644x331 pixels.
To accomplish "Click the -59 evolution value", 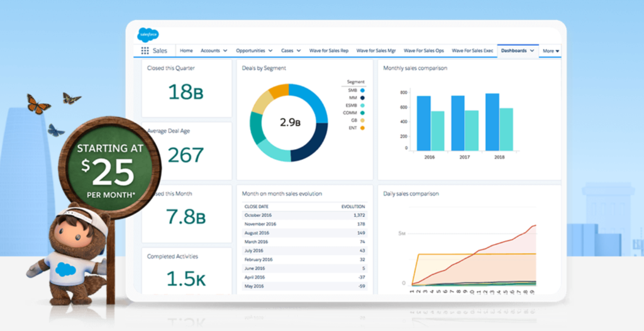I will tap(361, 286).
